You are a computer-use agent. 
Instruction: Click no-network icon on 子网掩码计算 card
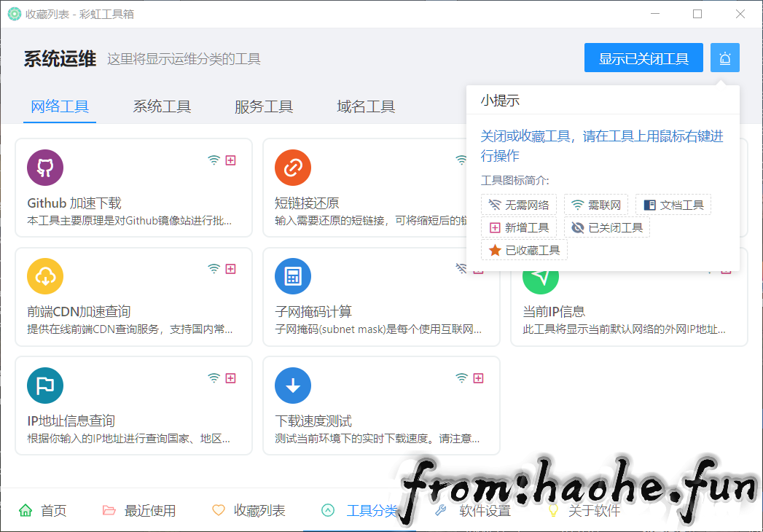click(x=461, y=269)
